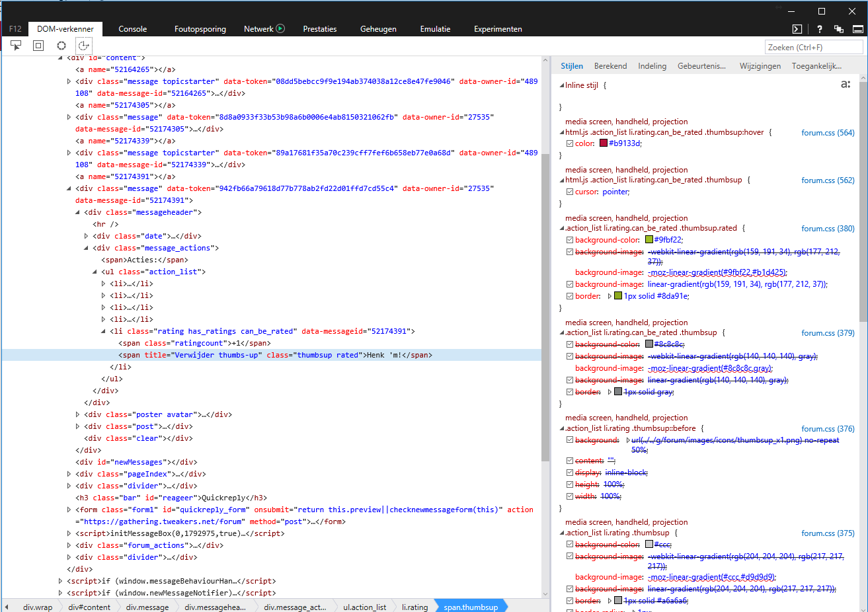
Task: Select the h3 id="reageer" Quickreply line
Action: pos(171,498)
